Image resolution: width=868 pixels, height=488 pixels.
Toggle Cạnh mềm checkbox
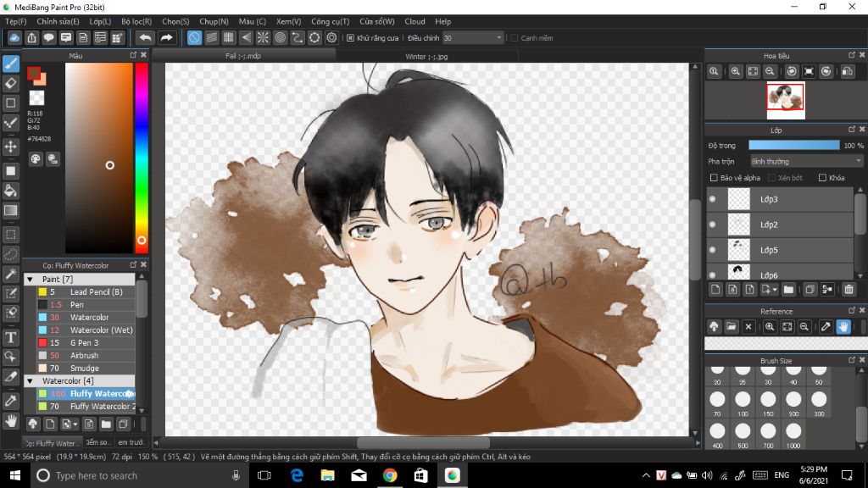pos(515,37)
